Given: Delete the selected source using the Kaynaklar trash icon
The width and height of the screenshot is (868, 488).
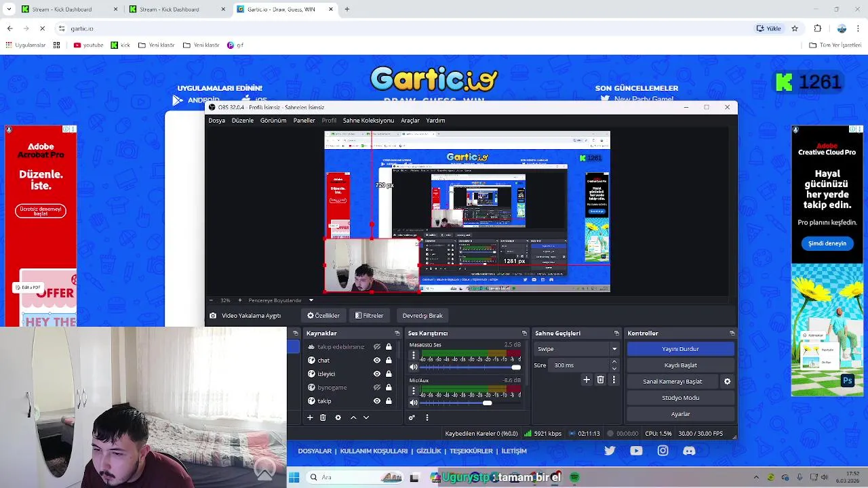Looking at the screenshot, I should (x=323, y=418).
